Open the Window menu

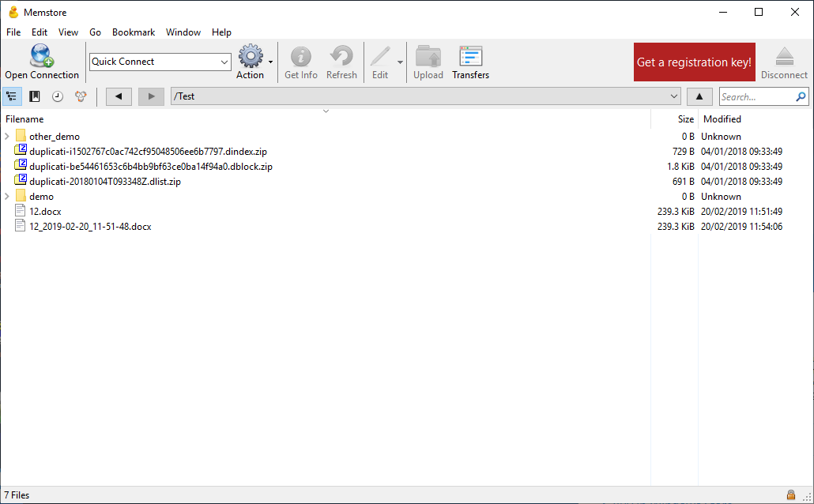pyautogui.click(x=183, y=32)
